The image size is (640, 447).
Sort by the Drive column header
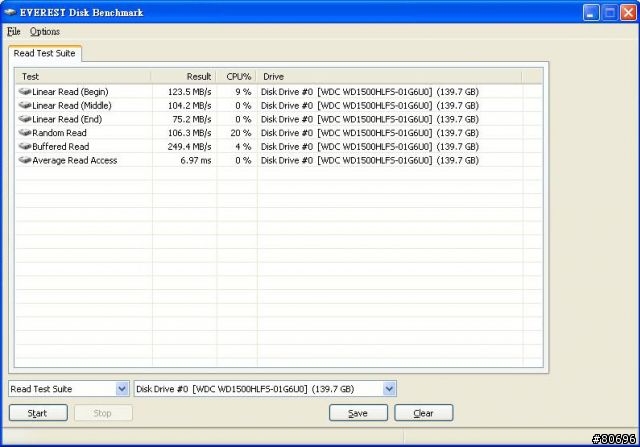pos(390,76)
